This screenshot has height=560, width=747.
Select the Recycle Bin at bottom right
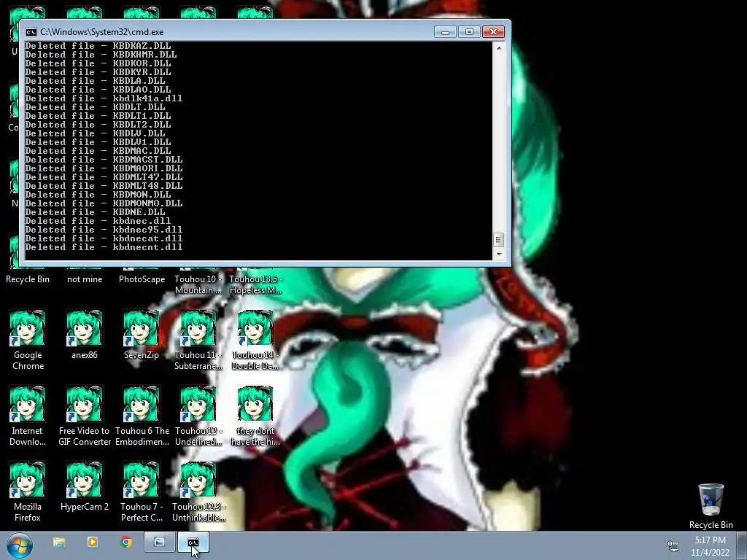[711, 506]
